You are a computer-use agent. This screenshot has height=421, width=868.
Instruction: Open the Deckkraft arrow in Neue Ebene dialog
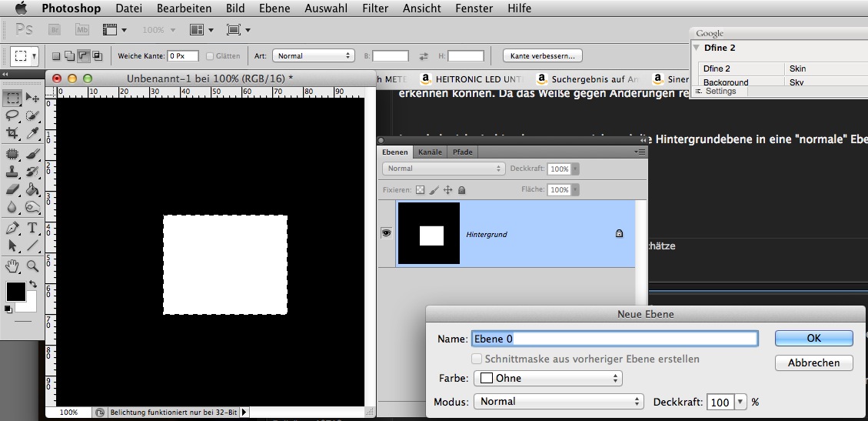click(x=740, y=403)
